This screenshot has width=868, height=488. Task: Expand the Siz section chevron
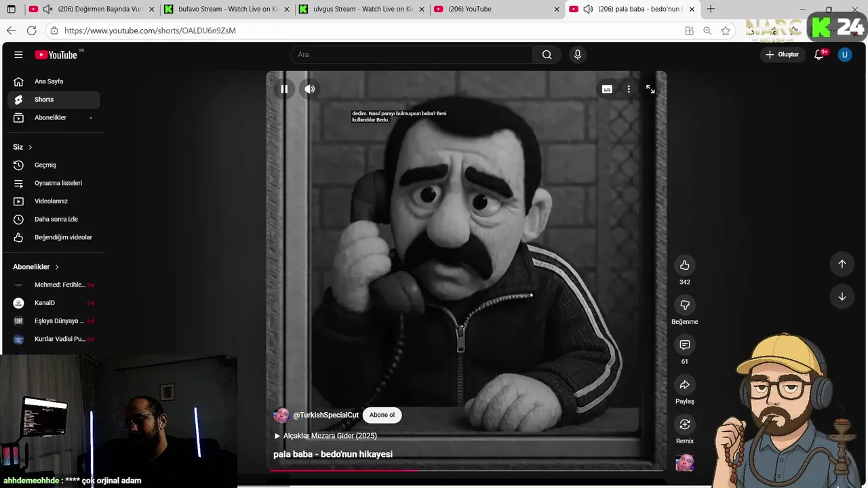(x=30, y=147)
